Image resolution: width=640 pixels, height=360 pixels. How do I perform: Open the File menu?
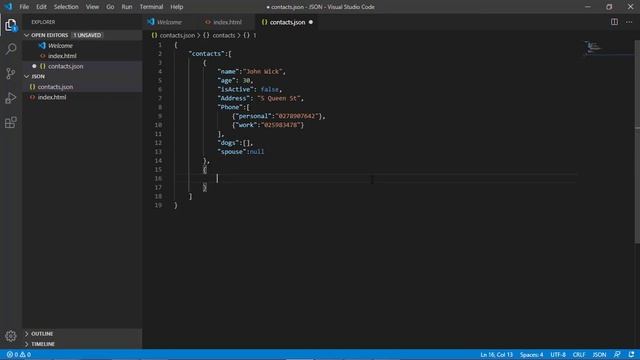point(24,7)
